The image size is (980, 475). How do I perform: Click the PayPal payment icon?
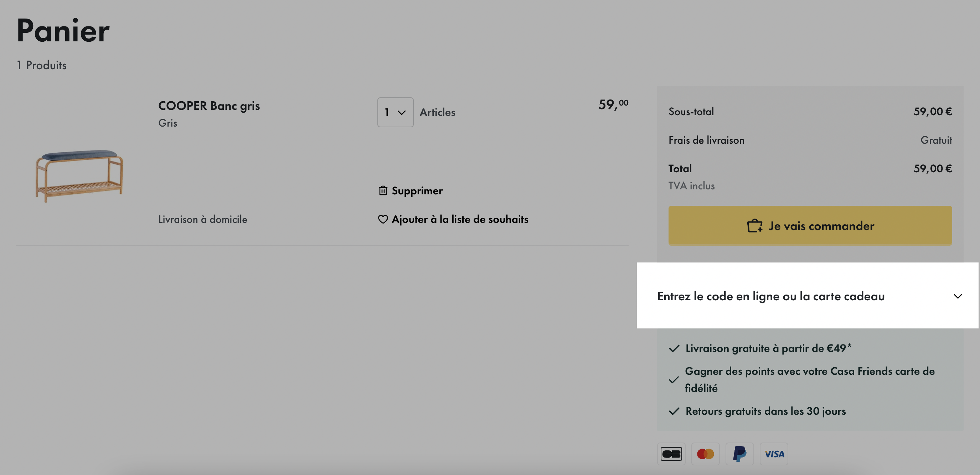pos(739,454)
